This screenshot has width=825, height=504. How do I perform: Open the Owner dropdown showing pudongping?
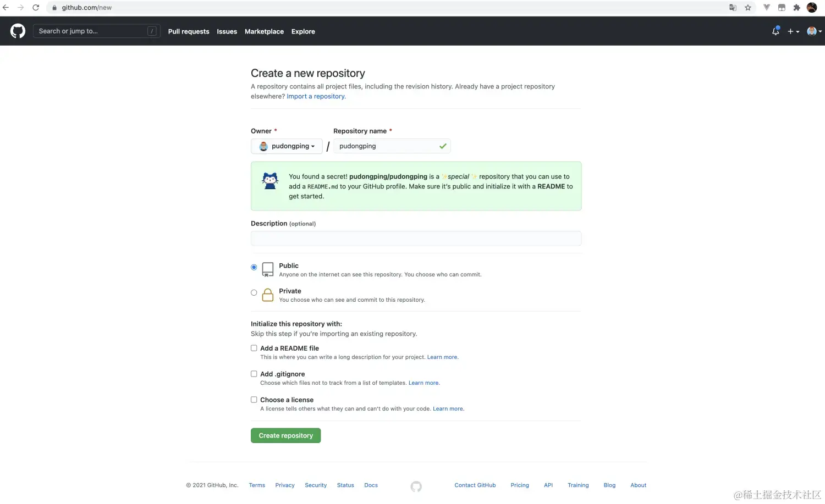287,146
